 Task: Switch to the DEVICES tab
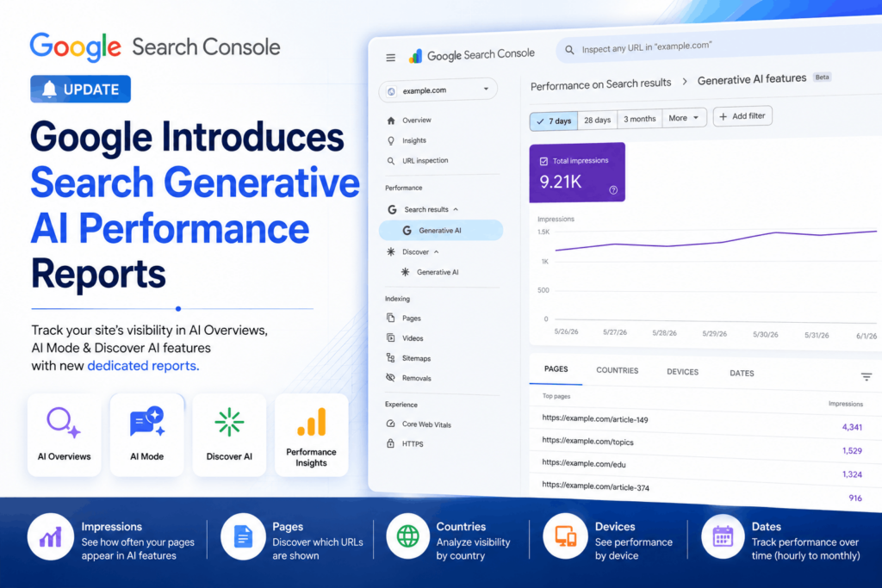coord(682,372)
